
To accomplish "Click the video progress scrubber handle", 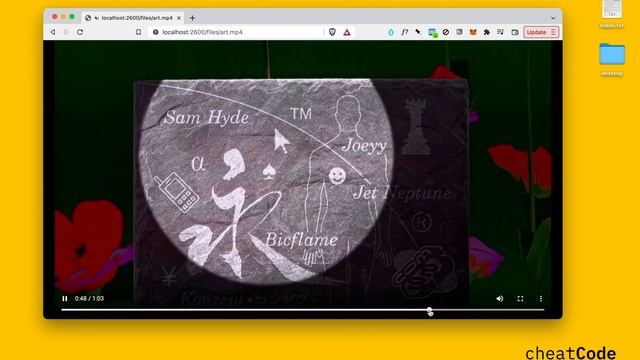I will [x=429, y=310].
